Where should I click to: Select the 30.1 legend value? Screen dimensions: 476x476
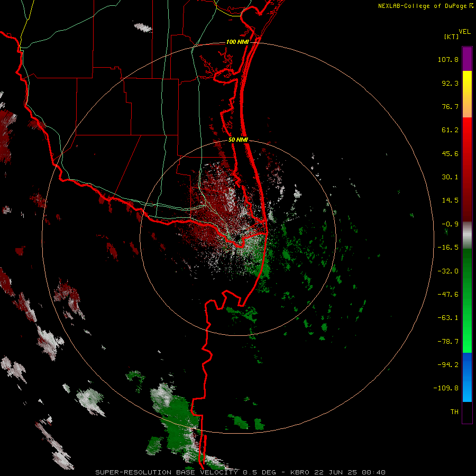450,177
